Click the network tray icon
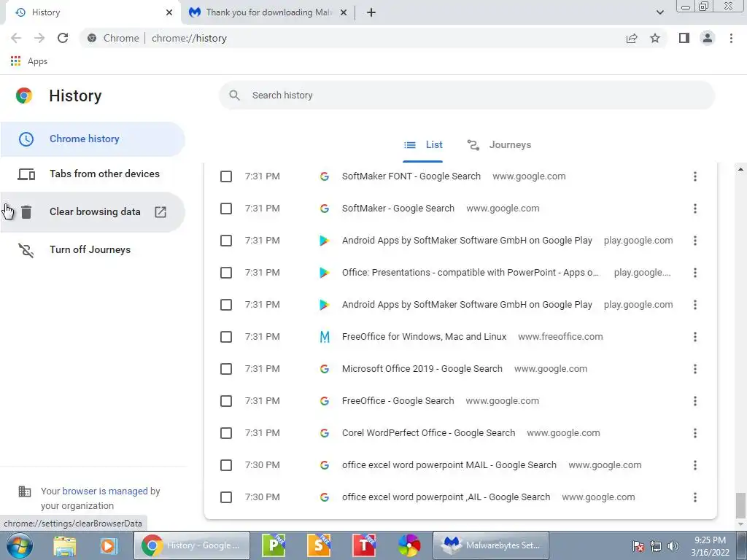Image resolution: width=747 pixels, height=560 pixels. [x=656, y=546]
